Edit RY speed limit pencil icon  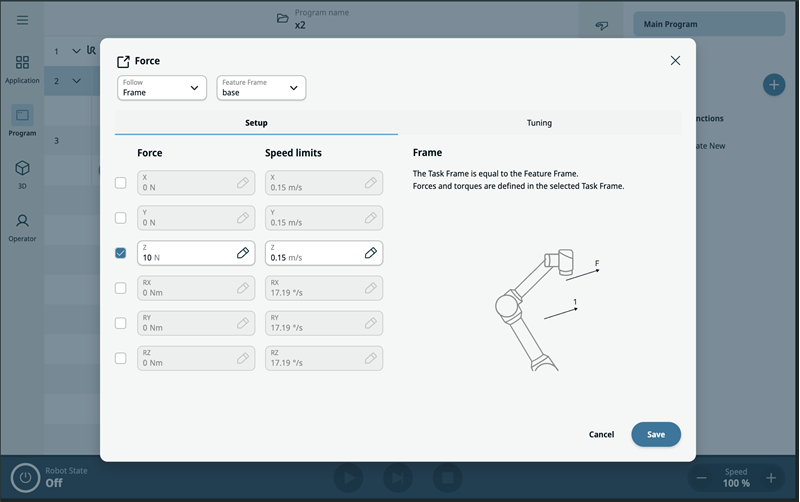point(371,323)
